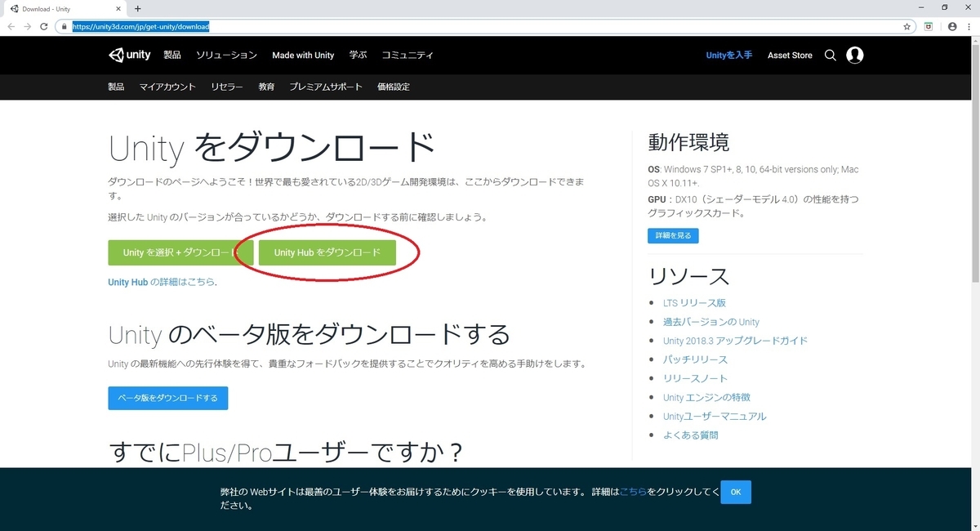
Task: Dismiss the cookie notice with OK
Action: pyautogui.click(x=735, y=492)
